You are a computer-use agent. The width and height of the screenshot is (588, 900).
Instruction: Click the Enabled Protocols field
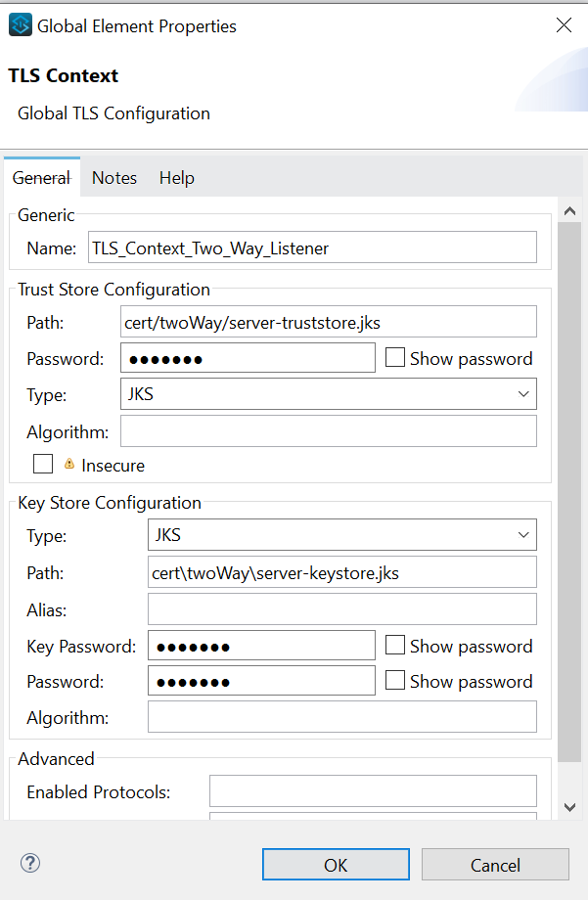[373, 791]
